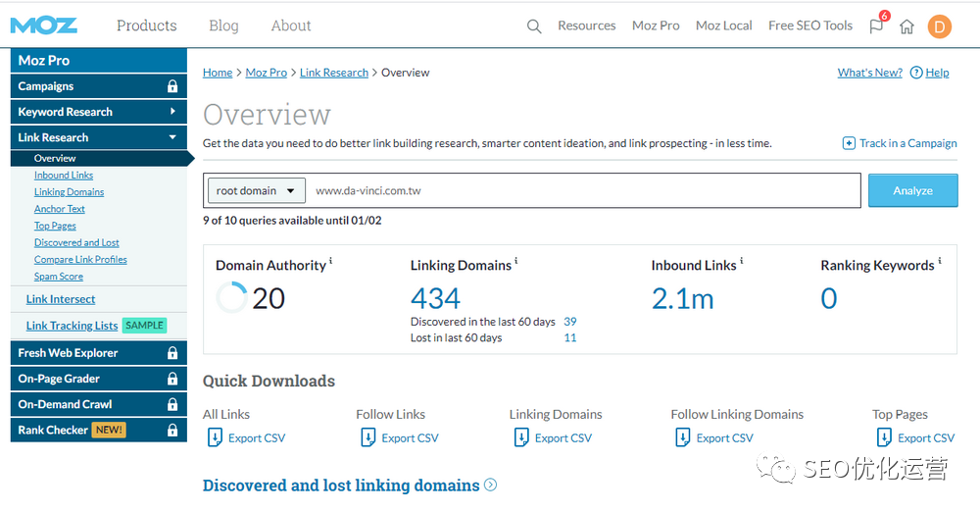Open the Products menu
Screen dimensions: 980x512
147,26
